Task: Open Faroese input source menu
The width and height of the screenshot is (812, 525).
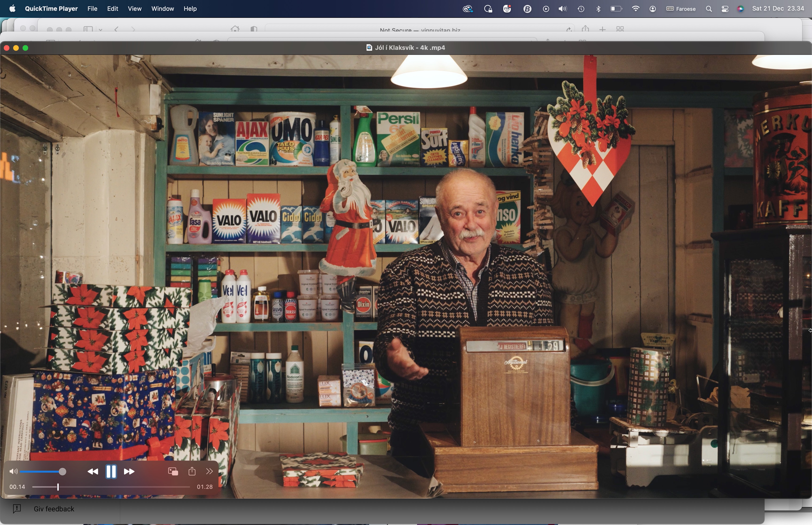Action: (x=681, y=9)
